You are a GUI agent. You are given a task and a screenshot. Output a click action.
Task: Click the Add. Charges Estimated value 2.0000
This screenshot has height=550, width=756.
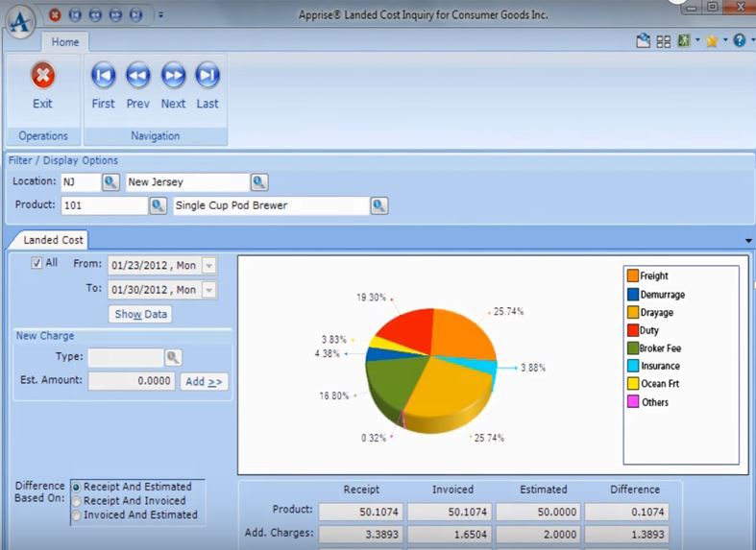pos(539,534)
